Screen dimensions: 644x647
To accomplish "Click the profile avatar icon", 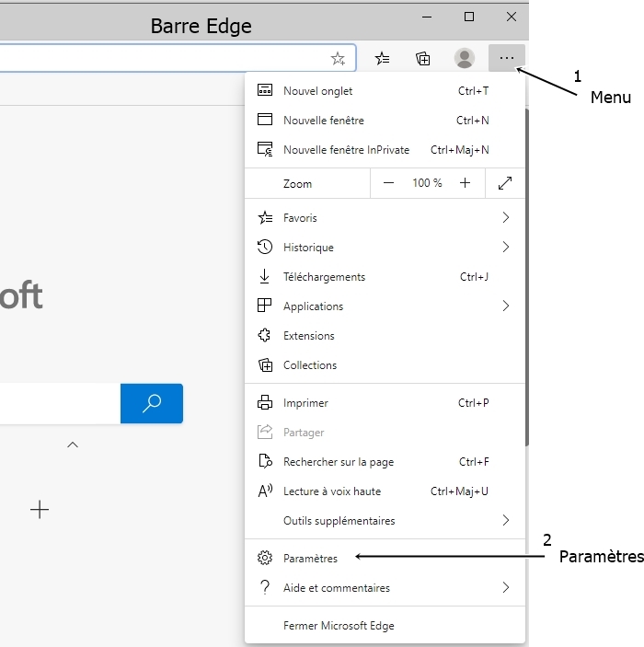I will 465,58.
